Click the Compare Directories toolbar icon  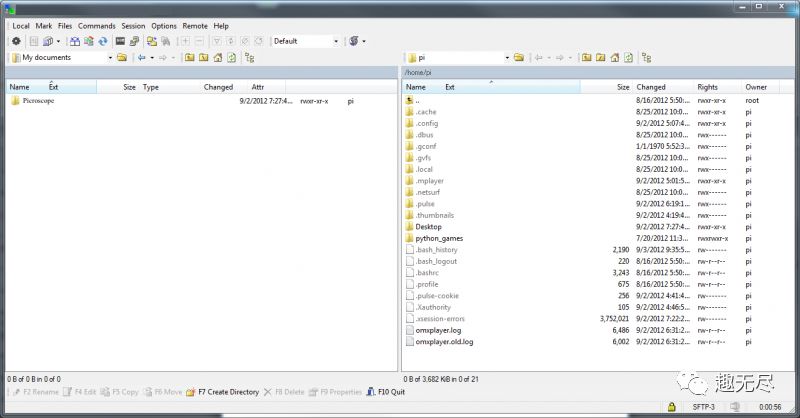click(x=75, y=41)
